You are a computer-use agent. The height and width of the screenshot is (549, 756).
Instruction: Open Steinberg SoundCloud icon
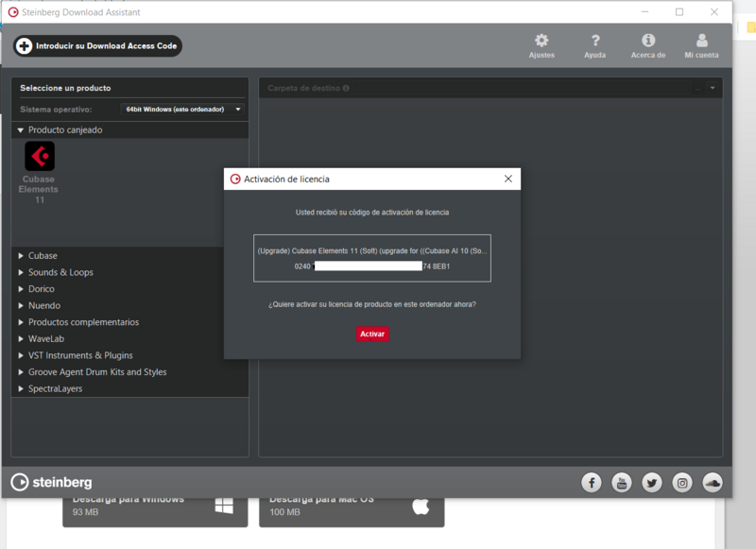pyautogui.click(x=713, y=483)
